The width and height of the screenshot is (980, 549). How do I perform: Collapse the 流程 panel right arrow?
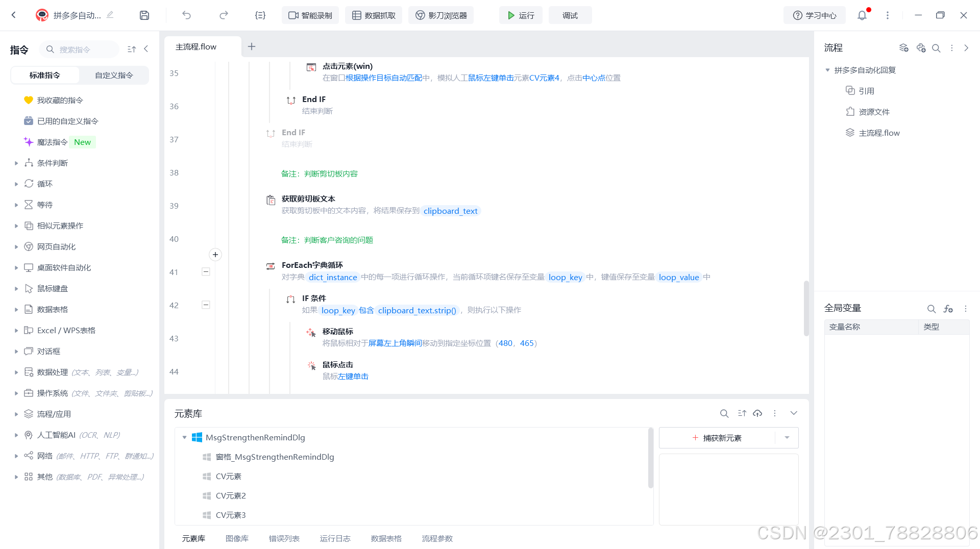[x=966, y=48]
